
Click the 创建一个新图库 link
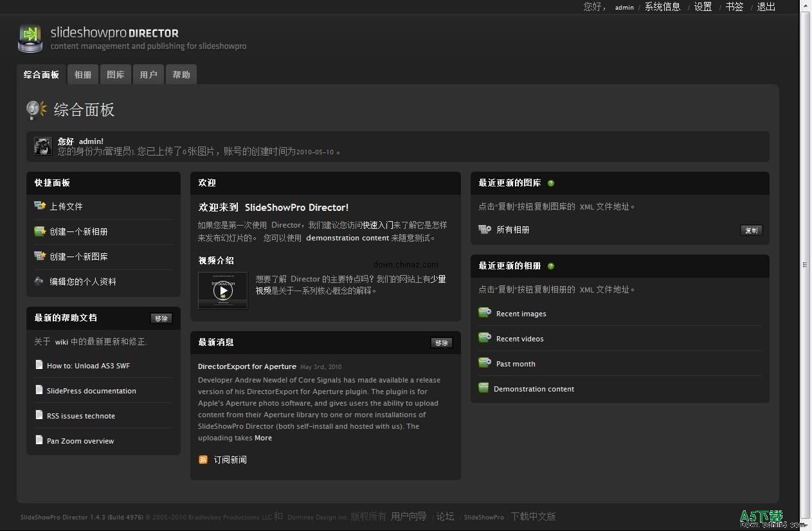(x=78, y=256)
